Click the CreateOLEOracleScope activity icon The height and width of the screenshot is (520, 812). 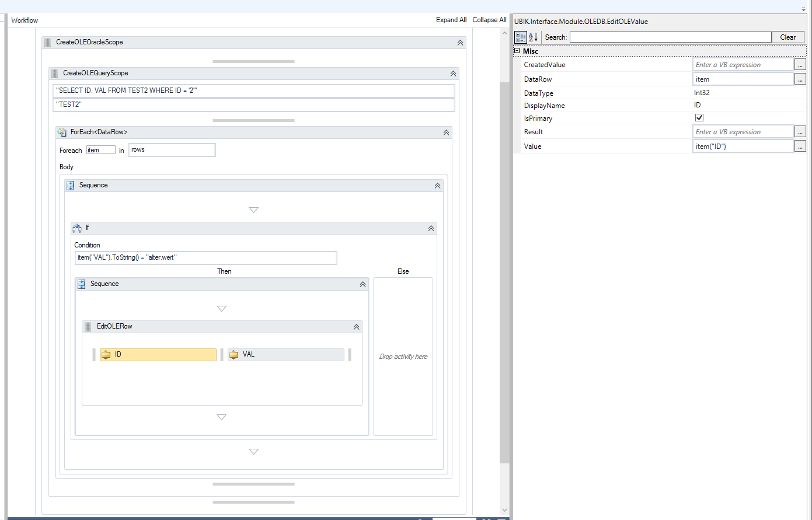pos(48,43)
